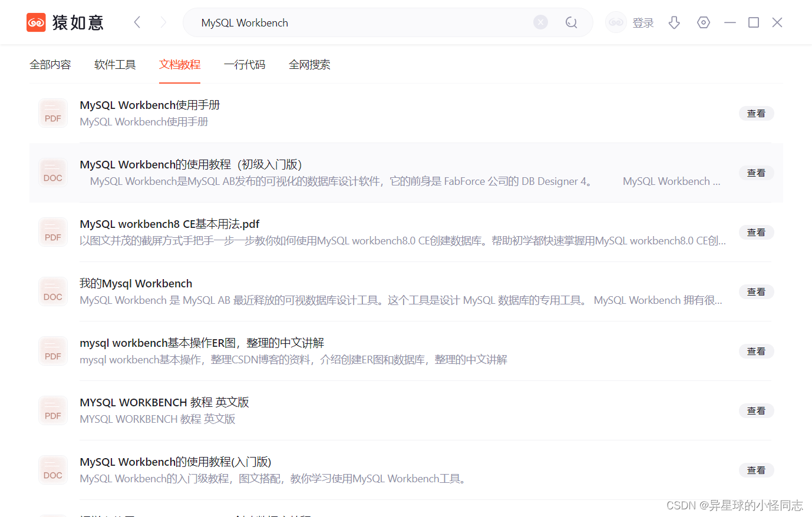Close the 猿如意 window
This screenshot has width=812, height=517.
(x=777, y=22)
